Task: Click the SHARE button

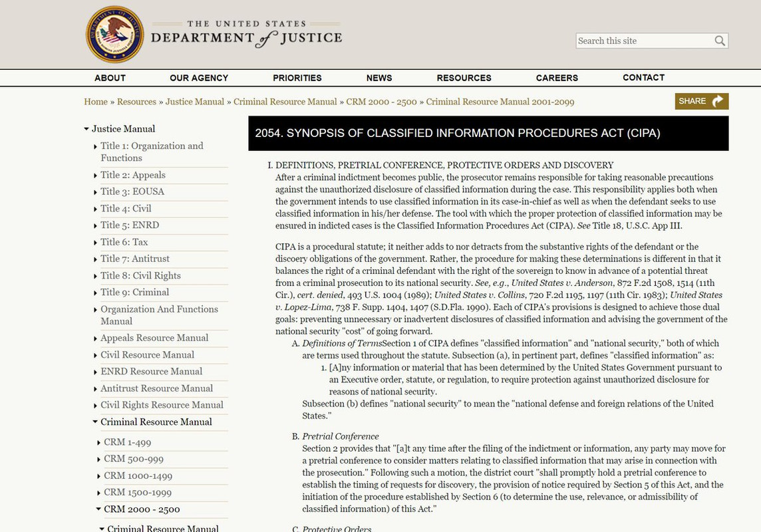Action: click(701, 101)
